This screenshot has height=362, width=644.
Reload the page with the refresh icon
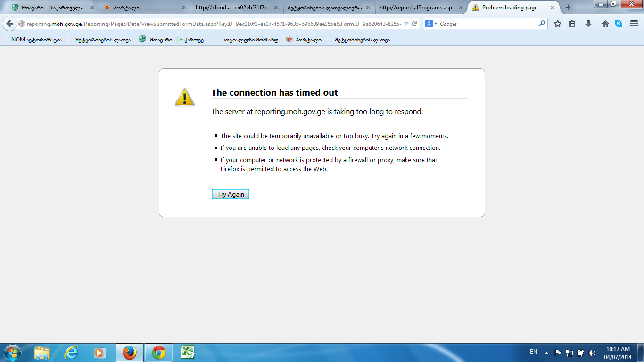coord(414,24)
